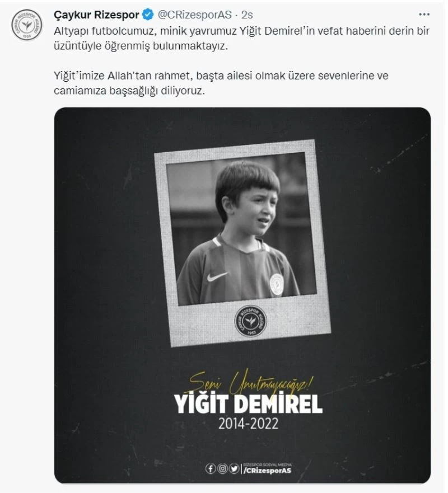Click the Twitter bird icon in the image footer
This screenshot has width=448, height=493.
pos(234,469)
